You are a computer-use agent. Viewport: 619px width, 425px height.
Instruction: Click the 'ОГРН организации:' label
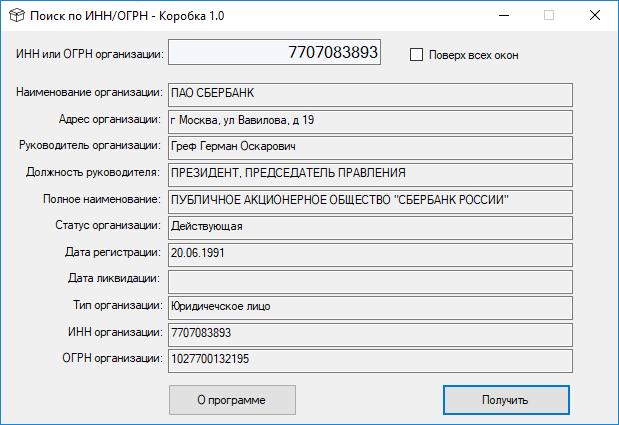pyautogui.click(x=113, y=358)
